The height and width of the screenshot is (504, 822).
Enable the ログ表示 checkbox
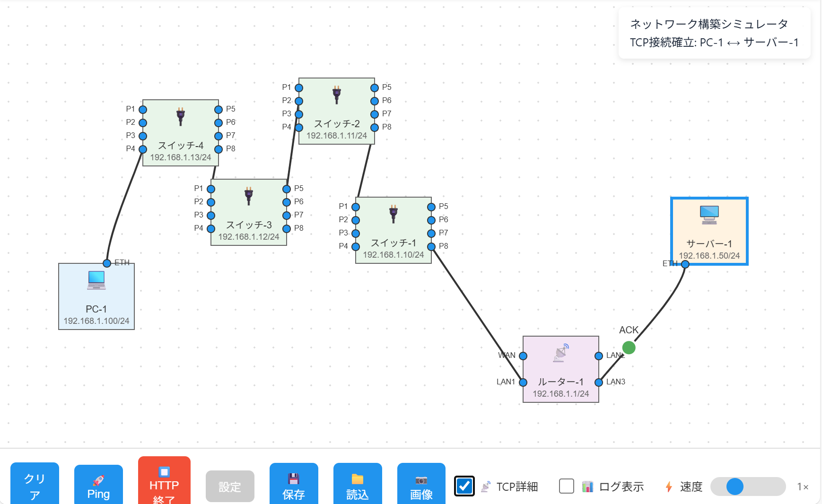[566, 486]
